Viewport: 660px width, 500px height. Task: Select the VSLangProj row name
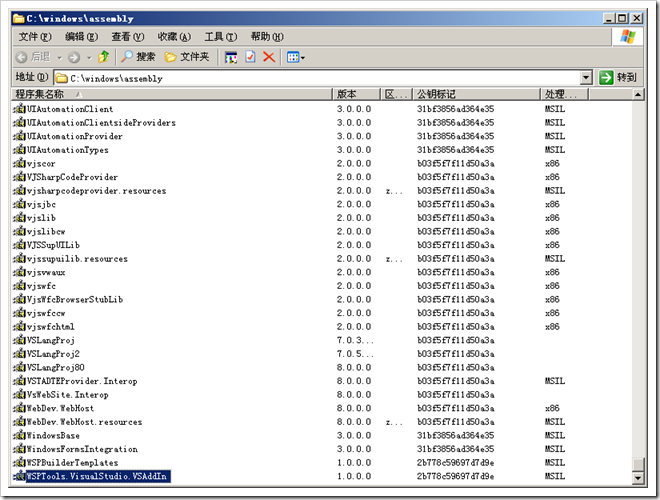point(51,340)
